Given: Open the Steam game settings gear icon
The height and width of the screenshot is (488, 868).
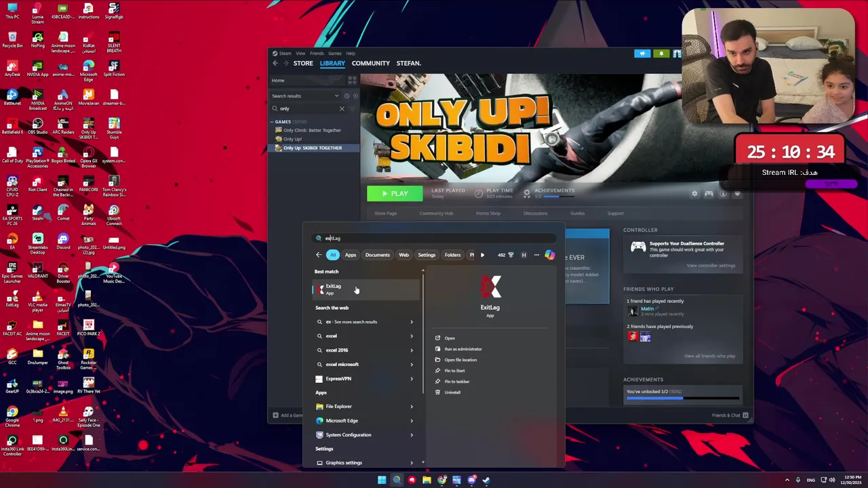Looking at the screenshot, I should click(694, 194).
